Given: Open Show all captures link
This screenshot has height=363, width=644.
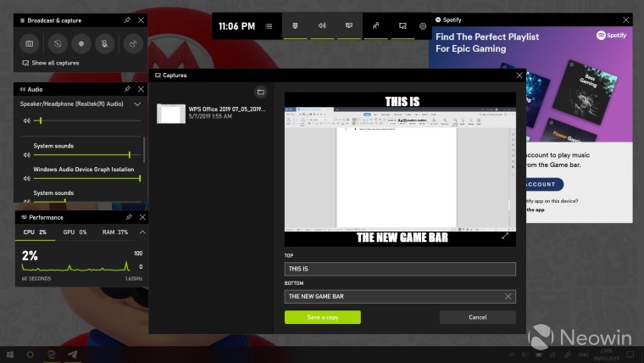Looking at the screenshot, I should click(x=51, y=63).
